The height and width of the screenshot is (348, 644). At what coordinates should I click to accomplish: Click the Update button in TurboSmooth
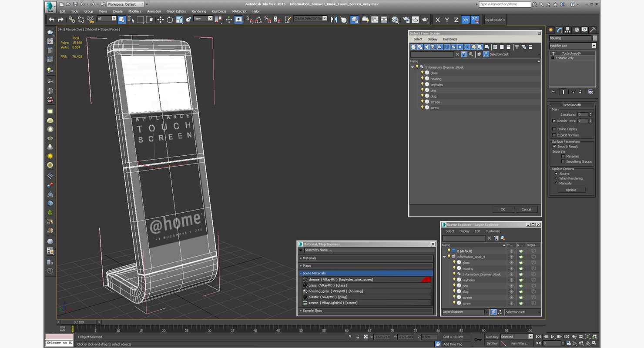click(571, 190)
